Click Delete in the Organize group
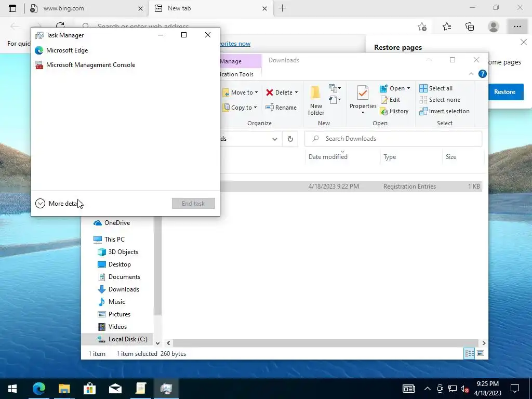Viewport: 532px width, 399px height. pyautogui.click(x=282, y=92)
